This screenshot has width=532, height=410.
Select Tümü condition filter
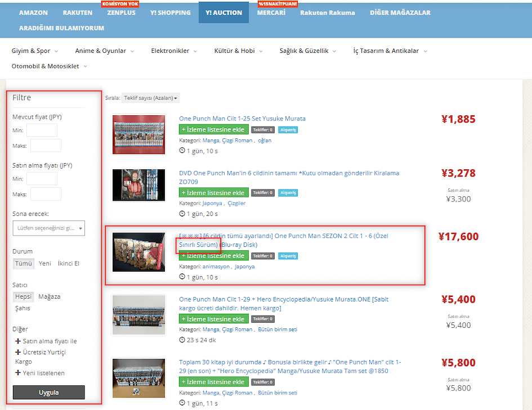click(x=24, y=264)
